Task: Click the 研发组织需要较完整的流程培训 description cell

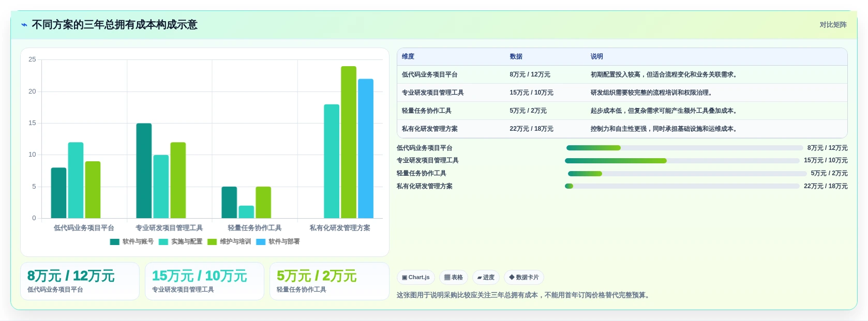Action: (651, 93)
